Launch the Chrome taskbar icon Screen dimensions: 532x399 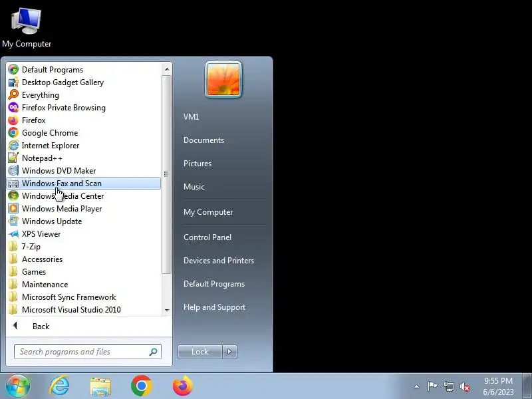(x=142, y=386)
